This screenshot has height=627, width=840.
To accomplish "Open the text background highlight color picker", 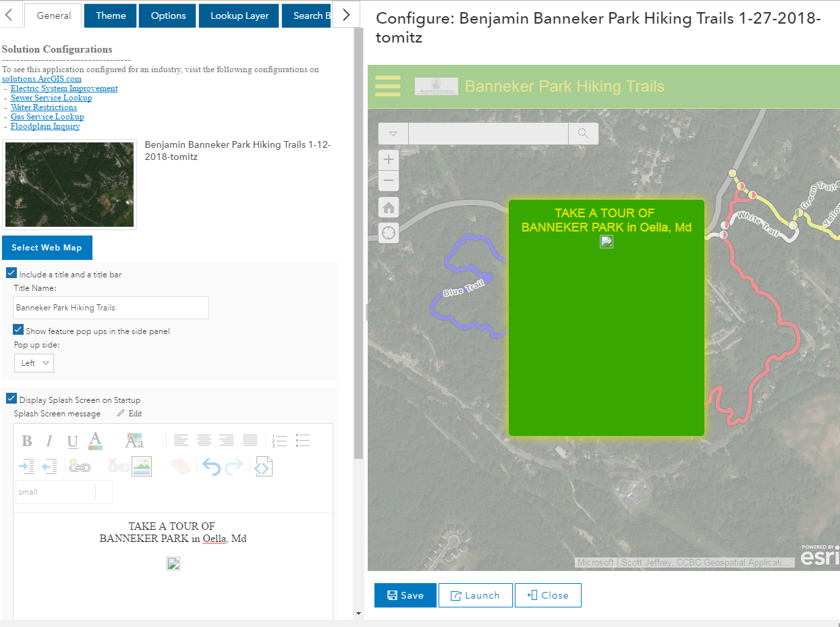I will pos(134,441).
